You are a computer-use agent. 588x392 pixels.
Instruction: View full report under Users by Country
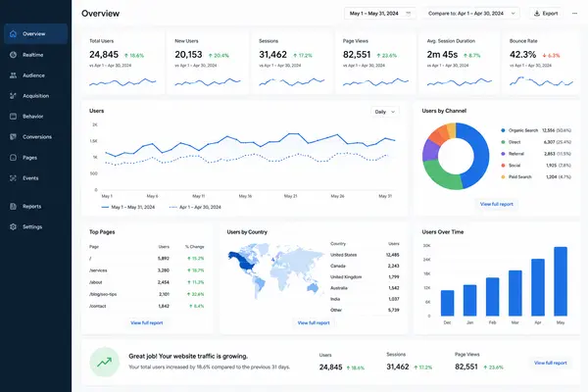(314, 322)
